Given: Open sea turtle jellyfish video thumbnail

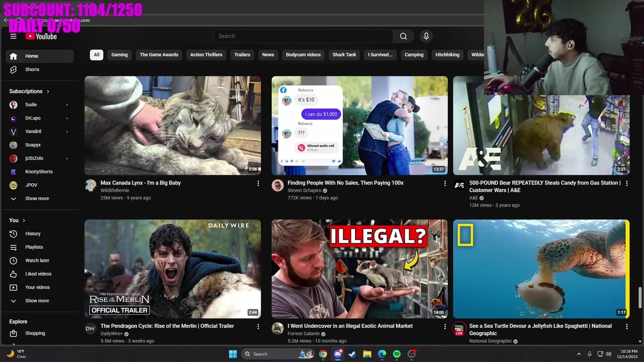Looking at the screenshot, I should pos(541,269).
